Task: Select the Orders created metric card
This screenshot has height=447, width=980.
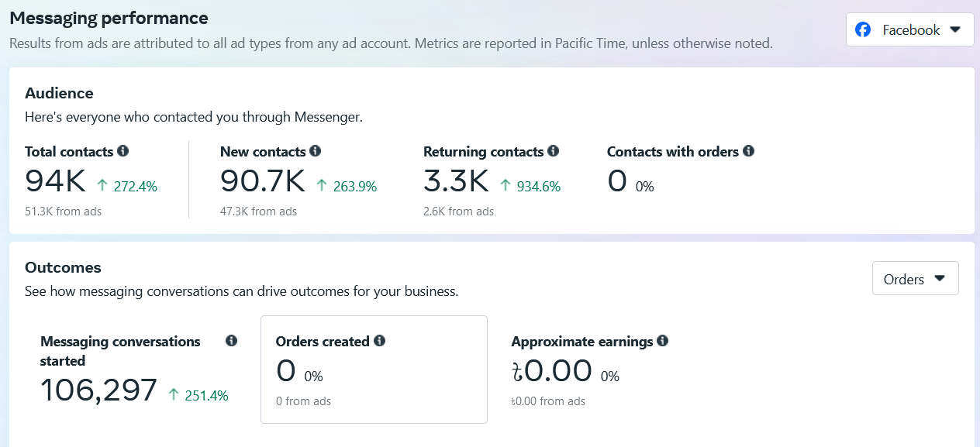Action: point(374,370)
